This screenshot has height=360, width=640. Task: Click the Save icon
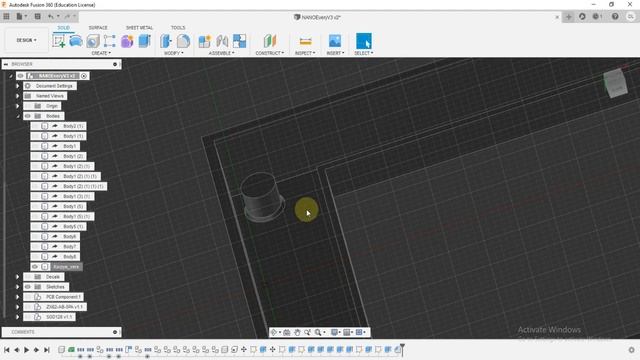[38, 17]
